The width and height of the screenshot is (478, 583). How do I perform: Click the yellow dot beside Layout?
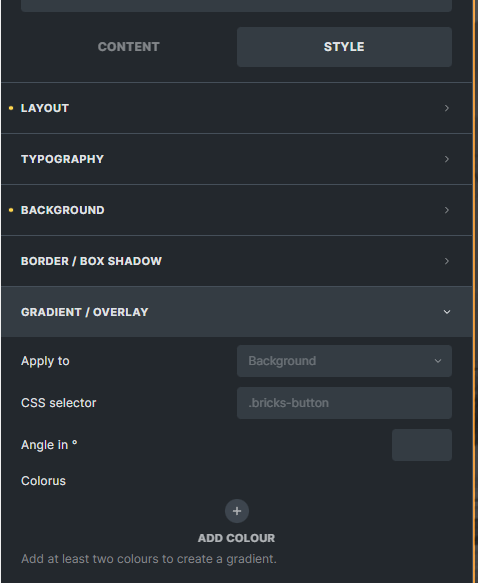(x=11, y=108)
